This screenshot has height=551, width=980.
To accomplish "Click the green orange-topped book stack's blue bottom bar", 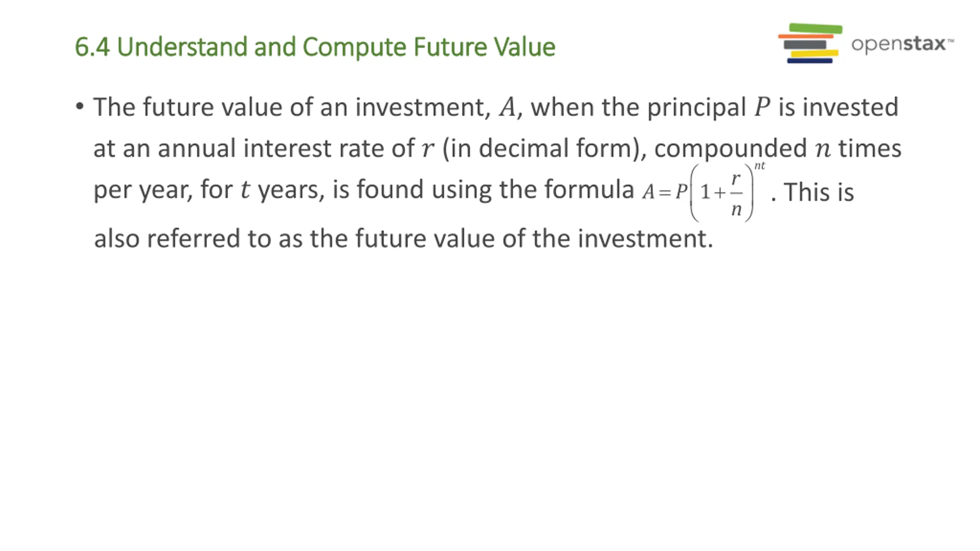I will [810, 60].
